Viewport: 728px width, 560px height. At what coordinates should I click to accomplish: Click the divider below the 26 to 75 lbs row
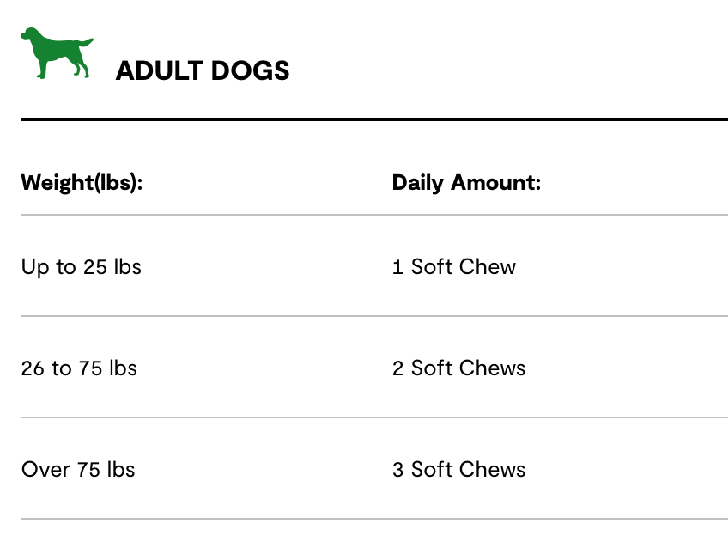(x=374, y=417)
